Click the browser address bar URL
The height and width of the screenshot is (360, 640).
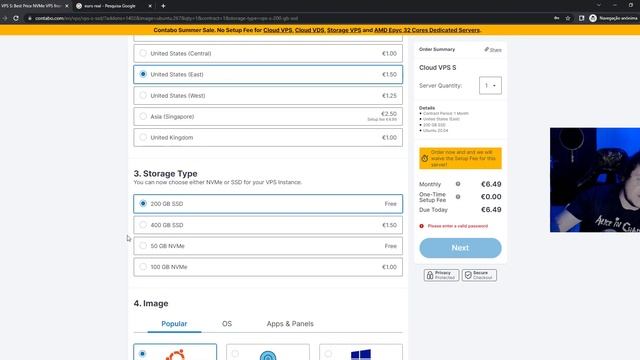point(166,18)
